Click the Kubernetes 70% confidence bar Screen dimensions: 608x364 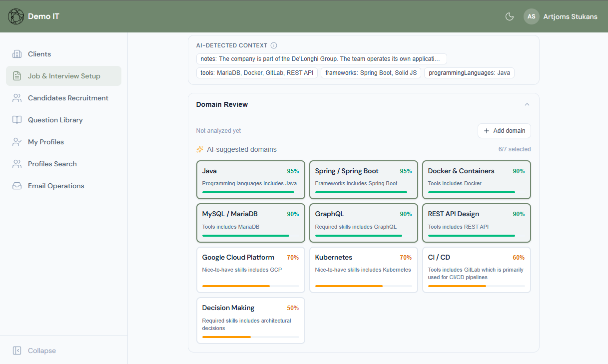point(364,286)
